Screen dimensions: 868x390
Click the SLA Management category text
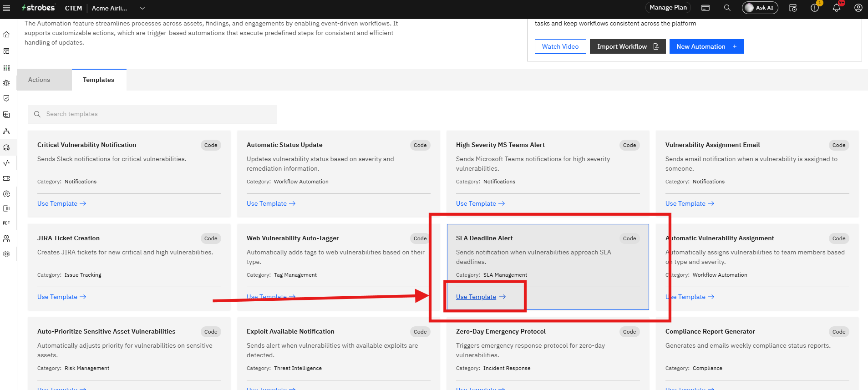pos(505,275)
